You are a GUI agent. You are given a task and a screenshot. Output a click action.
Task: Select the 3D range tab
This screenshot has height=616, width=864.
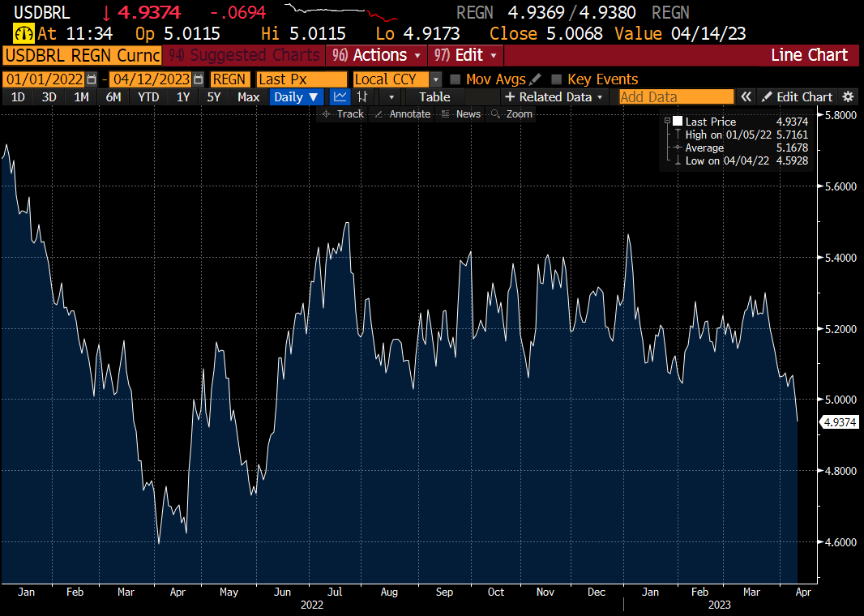tap(49, 97)
